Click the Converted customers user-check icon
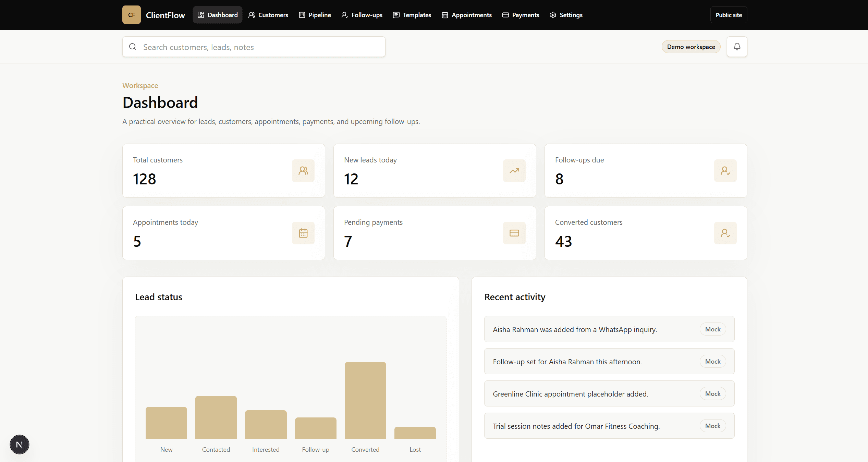This screenshot has height=462, width=868. pos(725,233)
